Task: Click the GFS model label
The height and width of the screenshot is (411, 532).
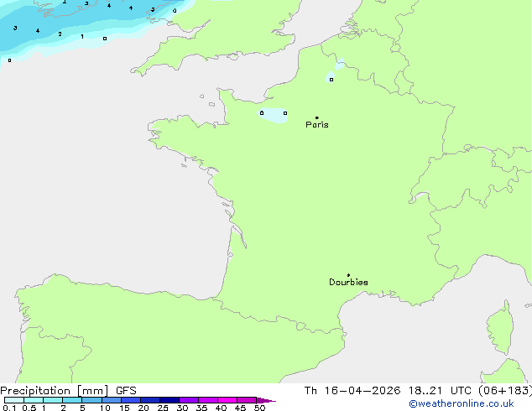Action: tap(126, 391)
